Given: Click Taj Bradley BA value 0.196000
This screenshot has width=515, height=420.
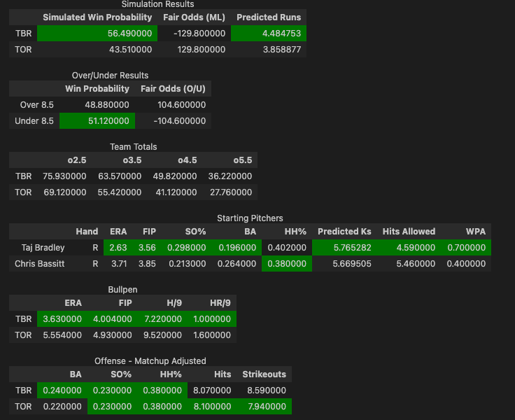Looking at the screenshot, I should [237, 248].
